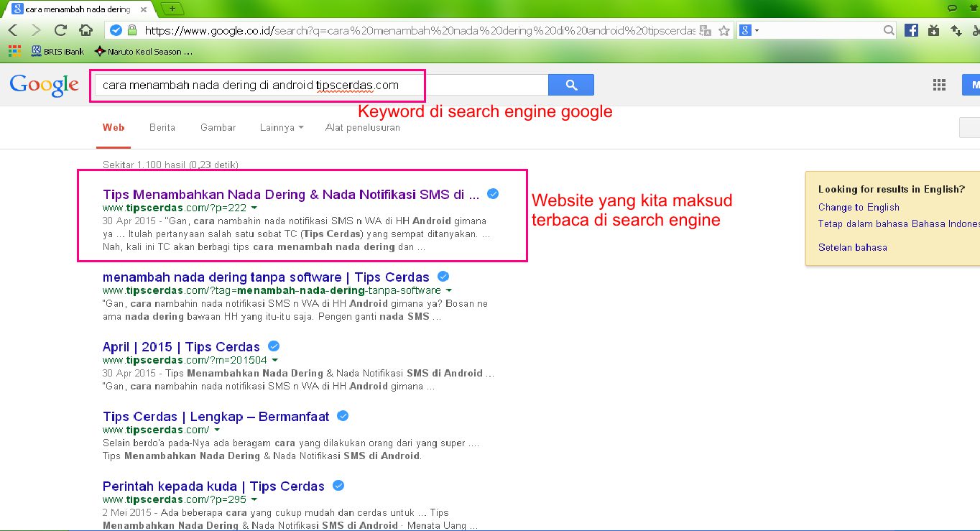
Task: Click the green padlock security icon
Action: pos(132,30)
